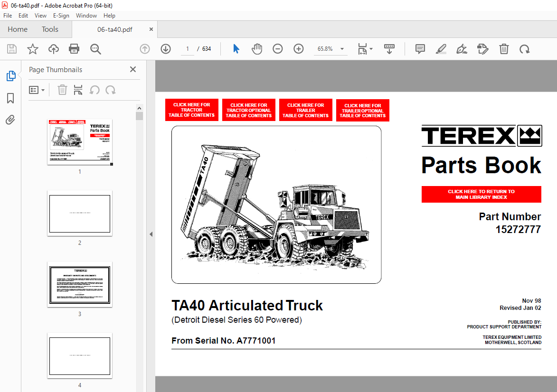
Task: Go to previous page arrow
Action: click(145, 49)
